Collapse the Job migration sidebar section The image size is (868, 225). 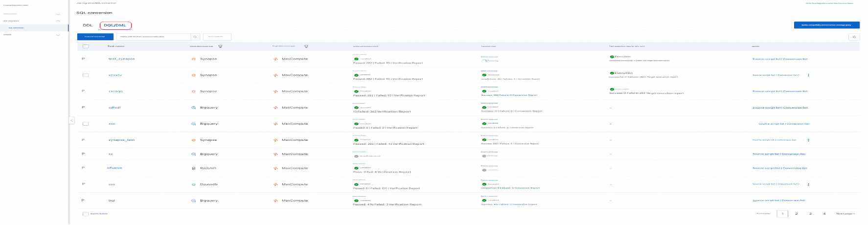(x=58, y=21)
